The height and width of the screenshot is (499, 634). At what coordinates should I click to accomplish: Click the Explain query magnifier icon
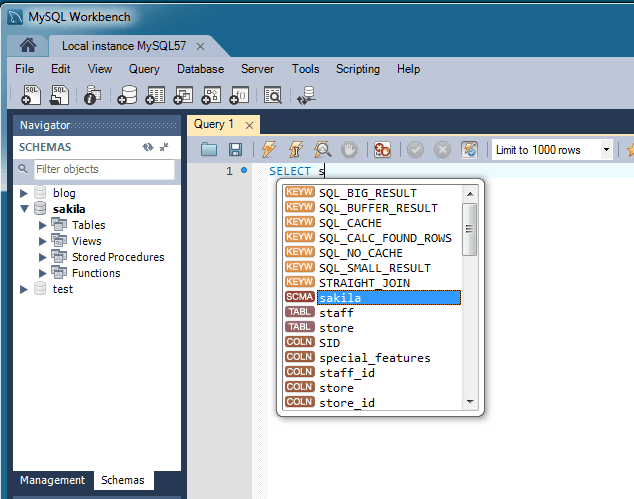point(322,150)
